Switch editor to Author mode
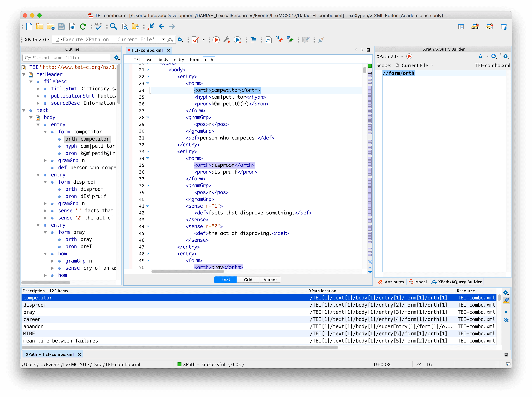The image size is (532, 397). coord(270,280)
